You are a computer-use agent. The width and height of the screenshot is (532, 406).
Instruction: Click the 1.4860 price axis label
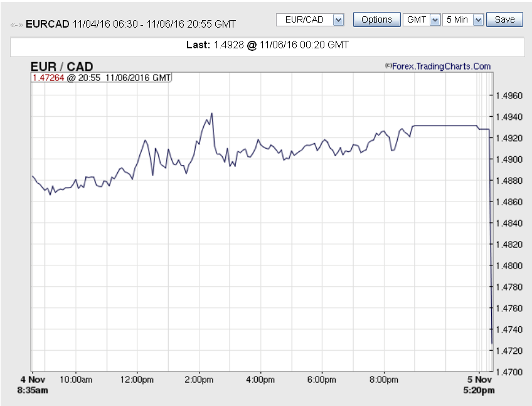tap(509, 202)
